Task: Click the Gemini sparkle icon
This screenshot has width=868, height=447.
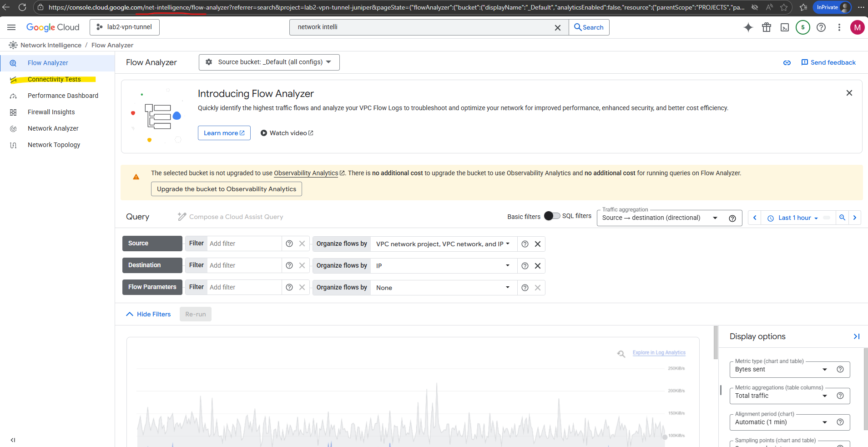Action: tap(748, 27)
